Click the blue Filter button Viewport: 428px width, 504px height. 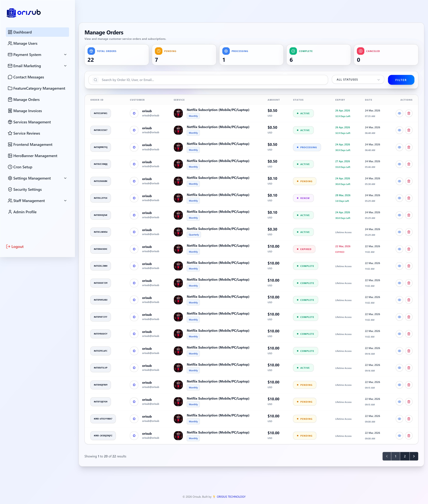tap(401, 80)
